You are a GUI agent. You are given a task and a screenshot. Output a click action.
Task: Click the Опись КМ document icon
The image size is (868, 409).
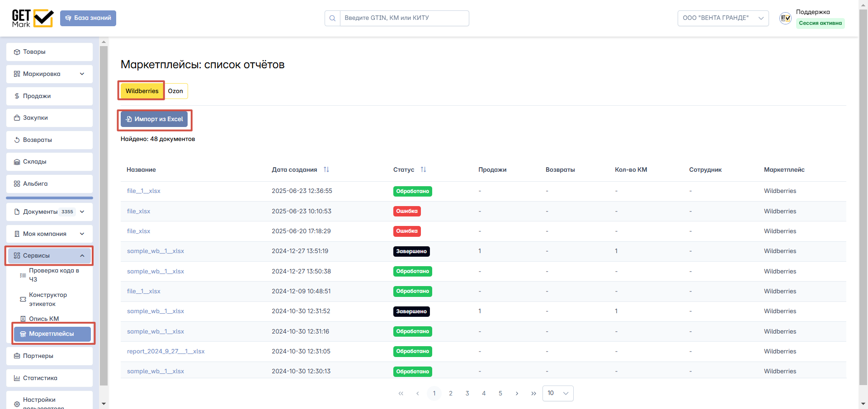[x=23, y=319]
